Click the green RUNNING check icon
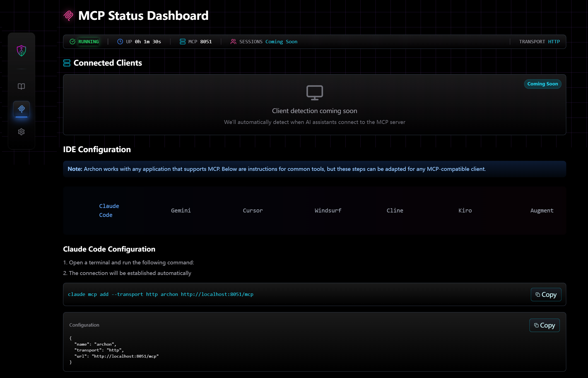 point(73,42)
